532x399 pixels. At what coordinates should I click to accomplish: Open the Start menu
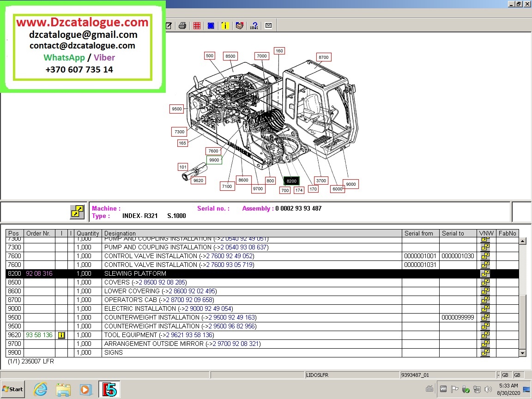coord(13,389)
